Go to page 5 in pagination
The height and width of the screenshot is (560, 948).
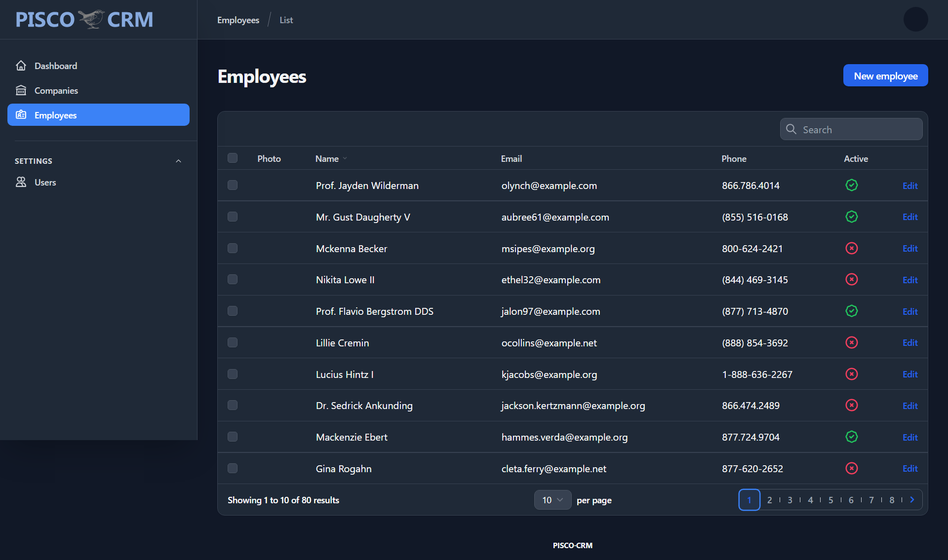point(830,500)
